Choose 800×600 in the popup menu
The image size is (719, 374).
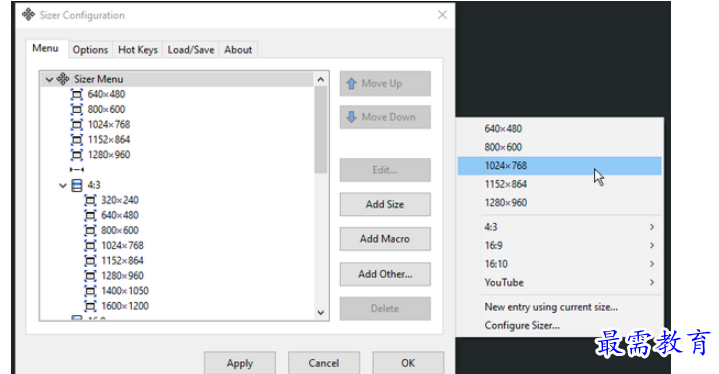(559, 147)
